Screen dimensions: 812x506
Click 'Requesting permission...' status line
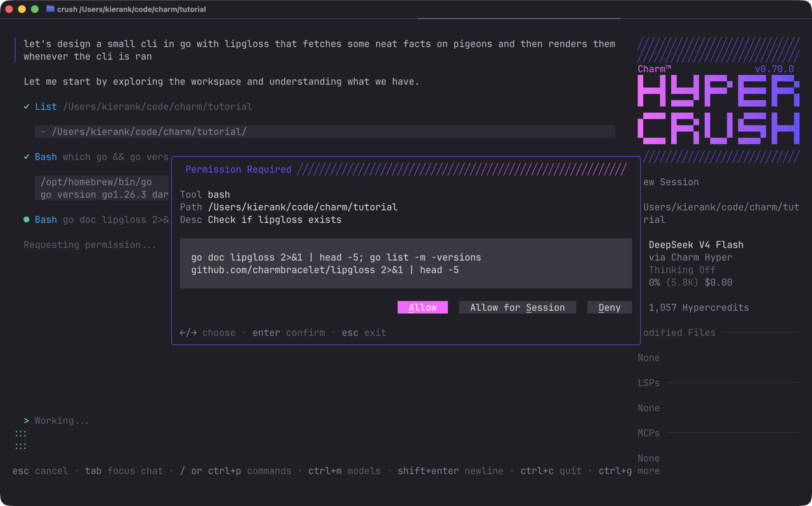(x=89, y=245)
